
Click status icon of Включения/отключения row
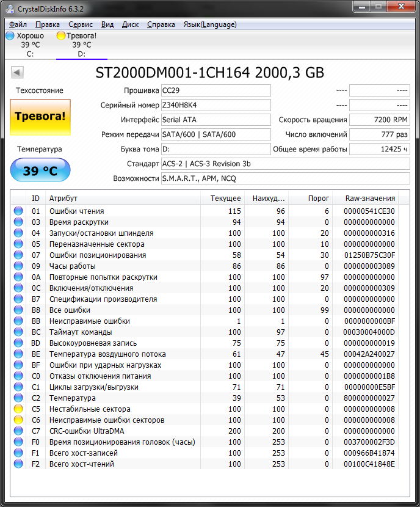(18, 288)
